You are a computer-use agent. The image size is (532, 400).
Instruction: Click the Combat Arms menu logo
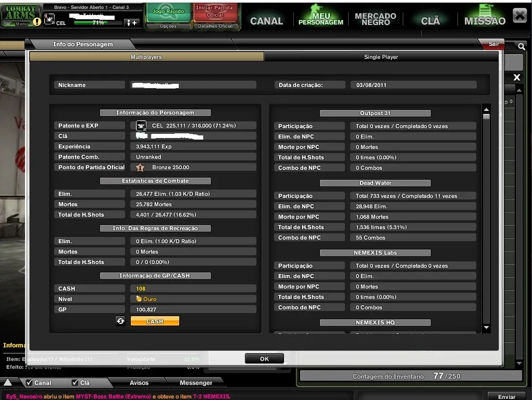tap(20, 15)
